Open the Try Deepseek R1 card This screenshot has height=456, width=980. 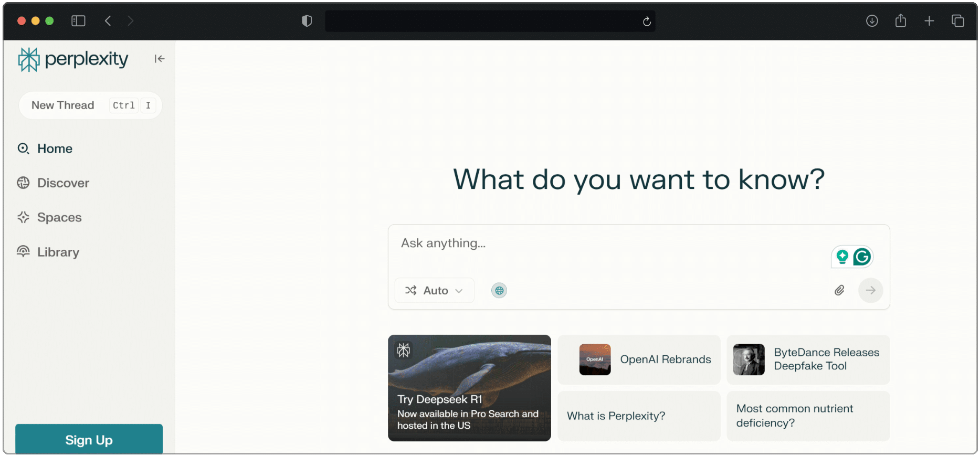469,388
